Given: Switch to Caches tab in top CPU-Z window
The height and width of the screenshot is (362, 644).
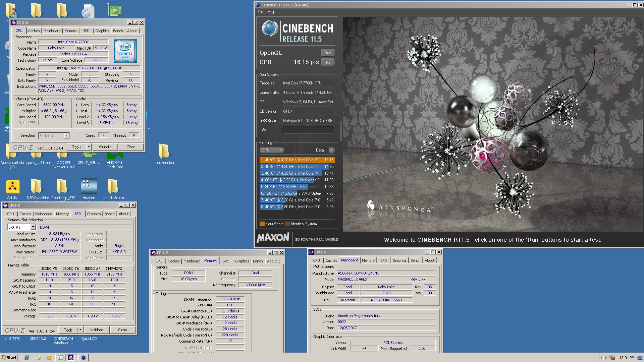Looking at the screenshot, I should 34,31.
